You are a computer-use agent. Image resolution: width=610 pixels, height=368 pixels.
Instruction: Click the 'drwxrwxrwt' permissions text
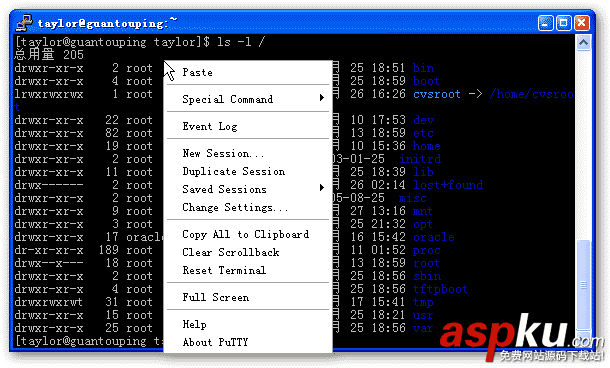[49, 302]
